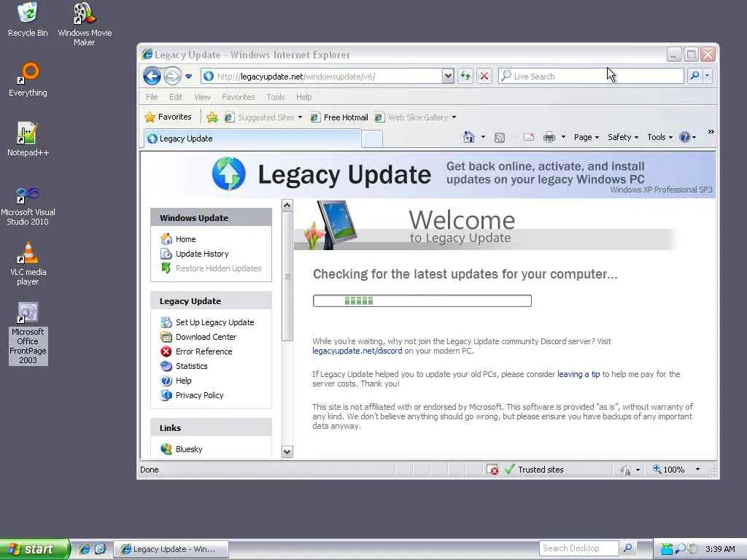This screenshot has width=747, height=560.
Task: Stop page loading with the red X
Action: pos(484,76)
